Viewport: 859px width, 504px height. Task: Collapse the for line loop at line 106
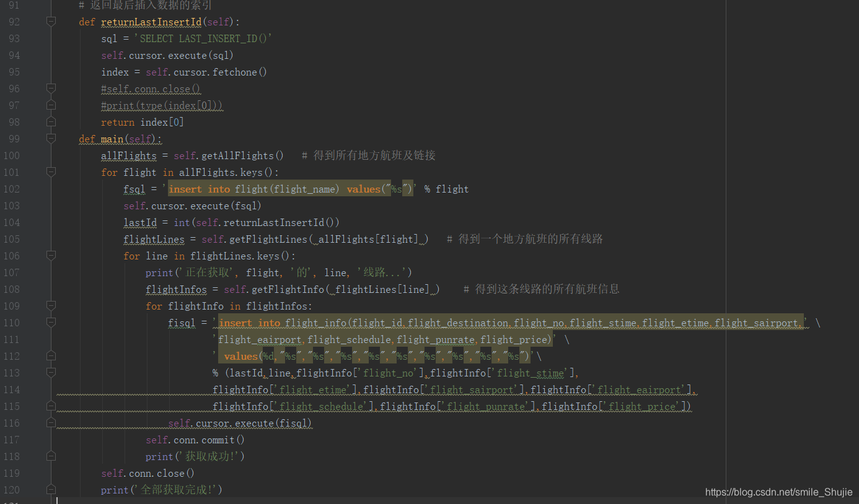(51, 256)
